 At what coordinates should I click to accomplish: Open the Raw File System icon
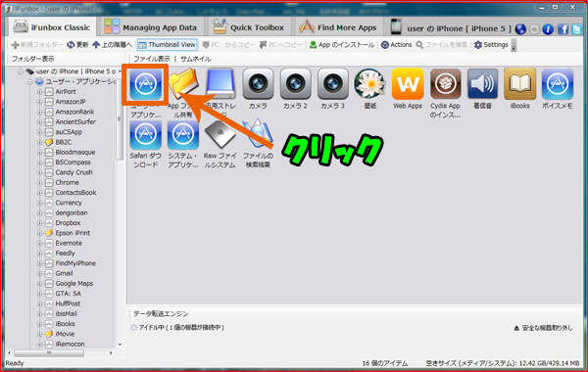pos(220,134)
